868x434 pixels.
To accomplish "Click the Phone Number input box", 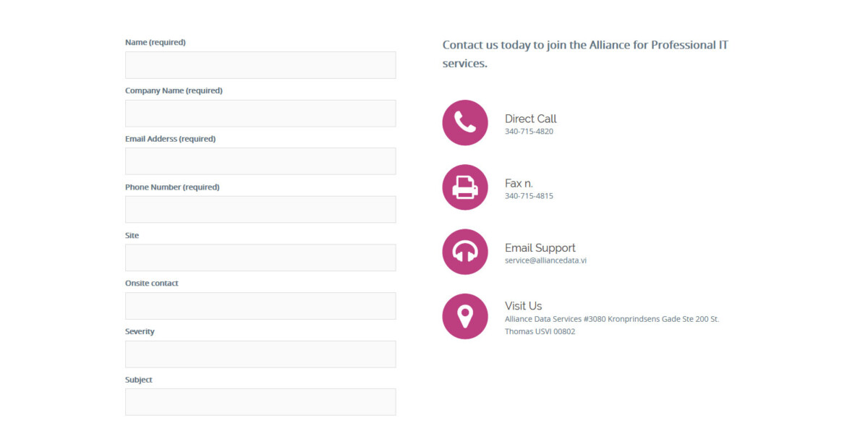I will point(260,210).
